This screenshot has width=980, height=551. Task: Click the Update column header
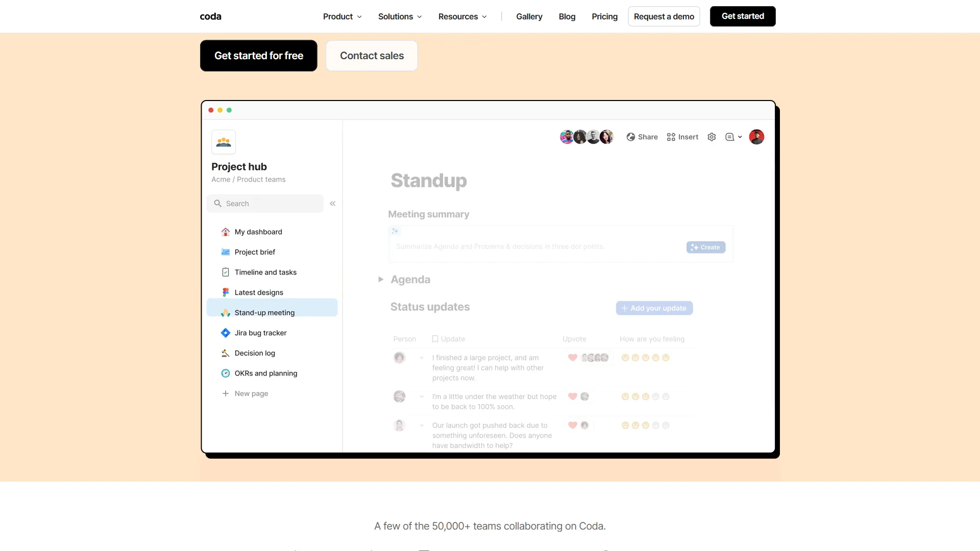click(449, 339)
